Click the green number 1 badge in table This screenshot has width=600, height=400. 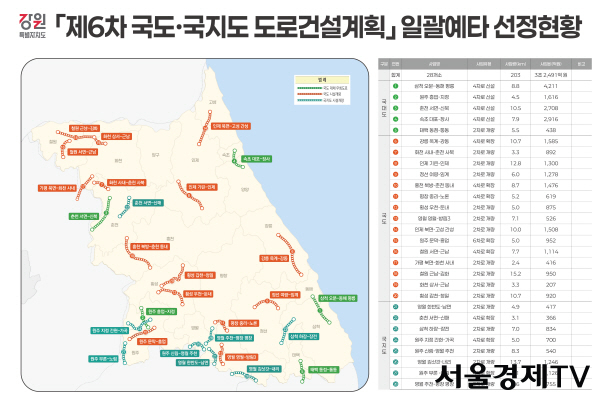point(395,88)
